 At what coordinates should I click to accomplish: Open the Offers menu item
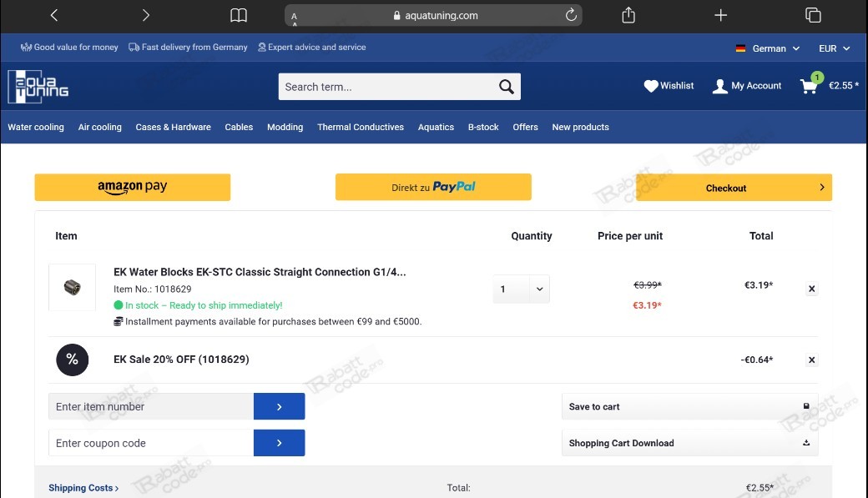click(x=525, y=127)
